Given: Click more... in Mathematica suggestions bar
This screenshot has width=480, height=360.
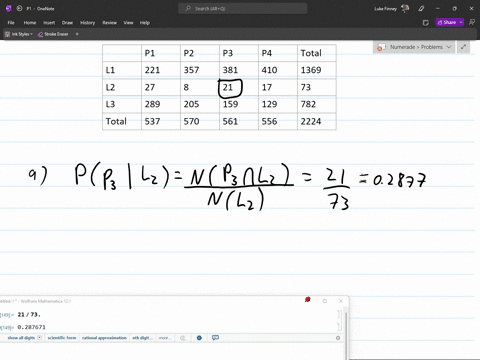Looking at the screenshot, I should point(165,338).
